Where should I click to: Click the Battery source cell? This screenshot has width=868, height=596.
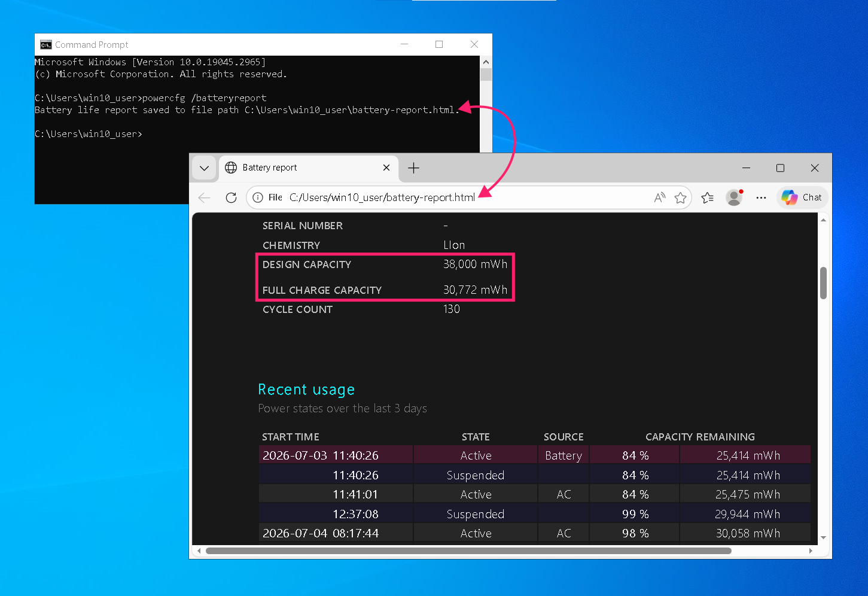564,455
